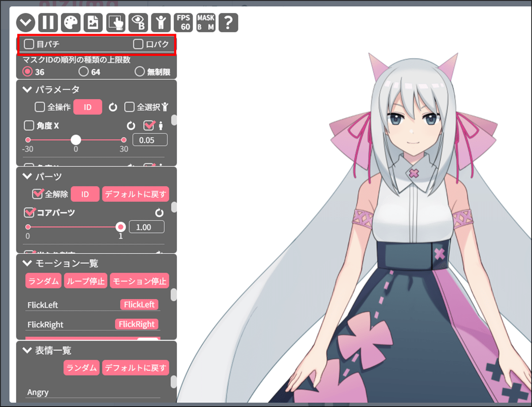The image size is (532, 407).
Task: Select the touch interaction cursor icon
Action: (115, 22)
